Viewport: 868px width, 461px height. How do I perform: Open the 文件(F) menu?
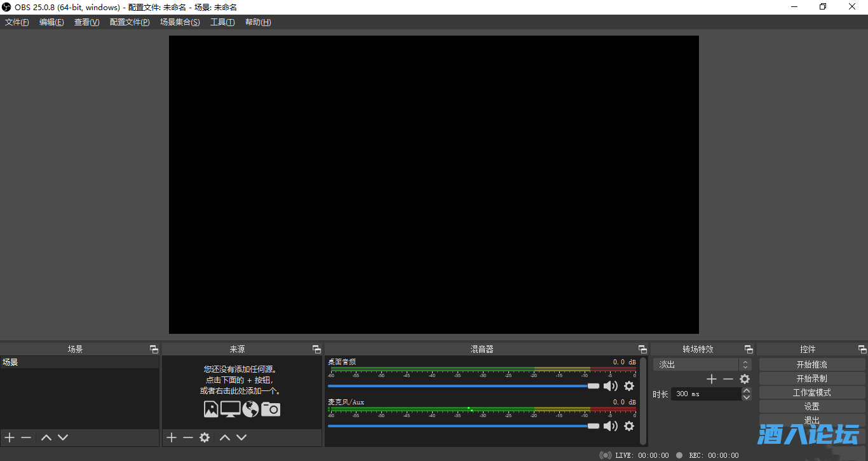17,22
